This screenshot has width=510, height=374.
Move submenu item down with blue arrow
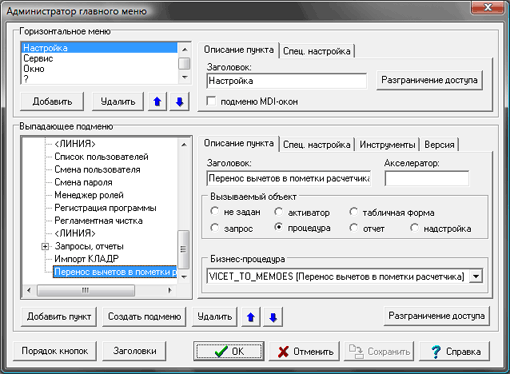[x=273, y=317]
